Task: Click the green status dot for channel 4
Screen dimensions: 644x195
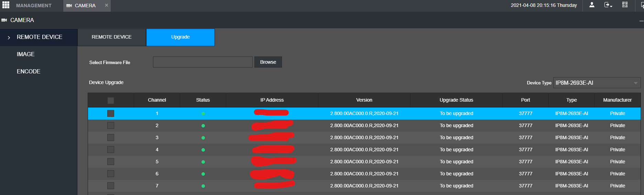Action: [x=203, y=150]
